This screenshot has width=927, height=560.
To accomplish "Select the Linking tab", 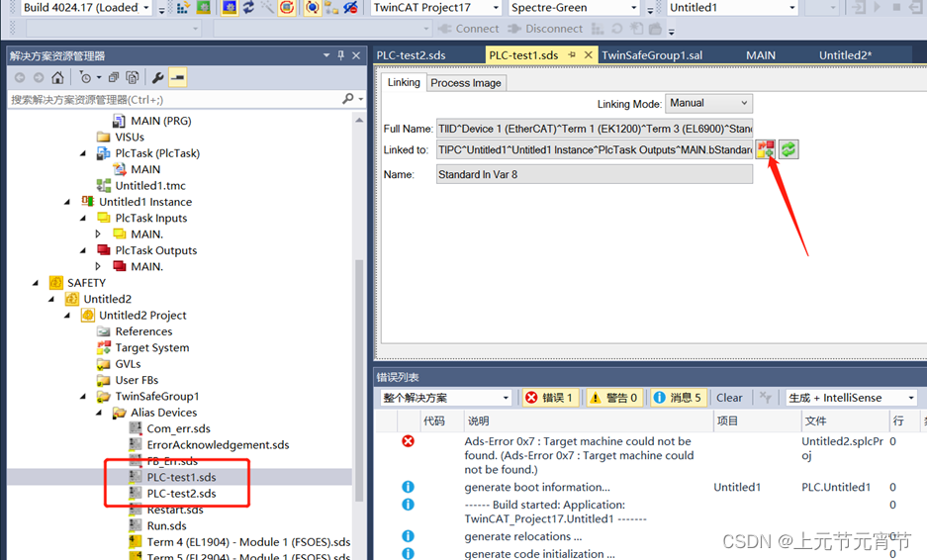I will tap(404, 82).
